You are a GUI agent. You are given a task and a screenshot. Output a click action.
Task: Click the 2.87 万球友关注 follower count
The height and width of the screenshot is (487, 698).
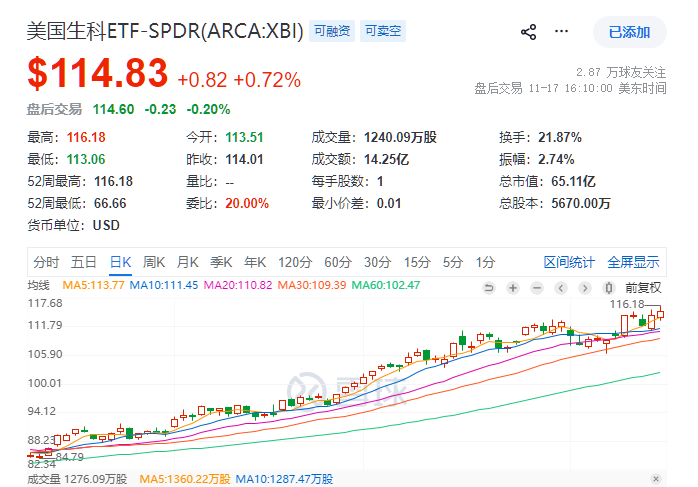pos(621,72)
